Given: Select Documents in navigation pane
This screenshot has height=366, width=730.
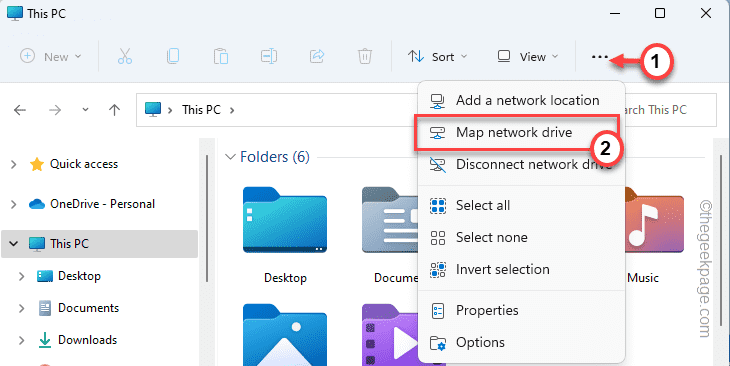Looking at the screenshot, I should click(x=88, y=308).
